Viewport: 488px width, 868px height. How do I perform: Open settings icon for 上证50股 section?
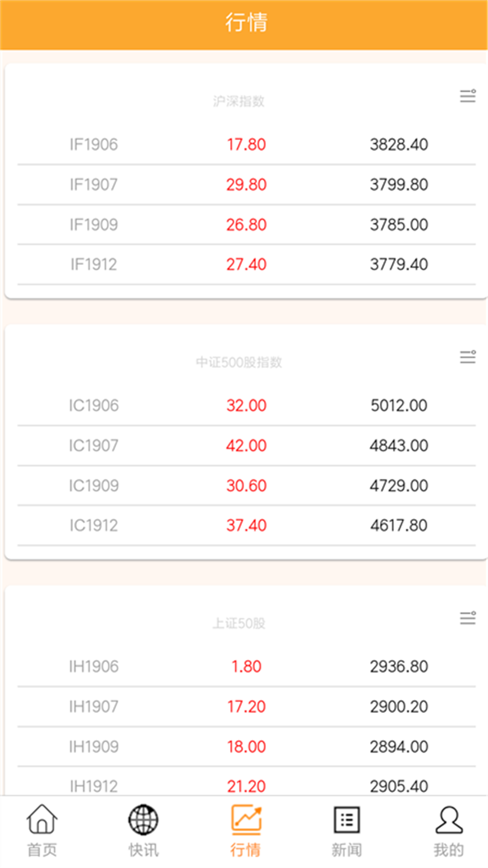point(468,618)
